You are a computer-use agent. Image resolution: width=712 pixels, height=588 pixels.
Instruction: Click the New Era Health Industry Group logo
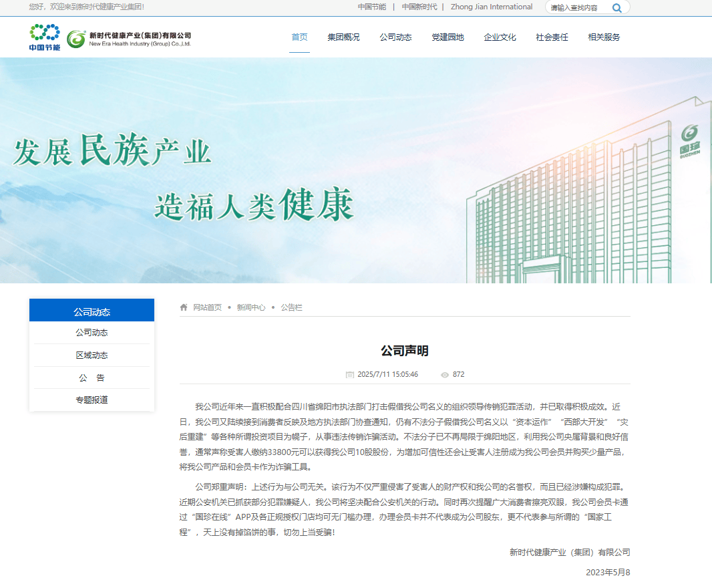coord(129,39)
